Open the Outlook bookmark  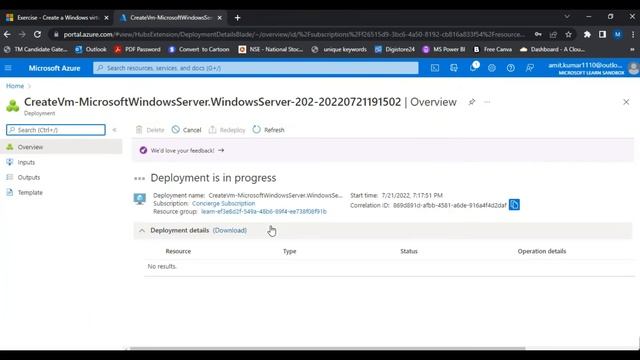91,49
